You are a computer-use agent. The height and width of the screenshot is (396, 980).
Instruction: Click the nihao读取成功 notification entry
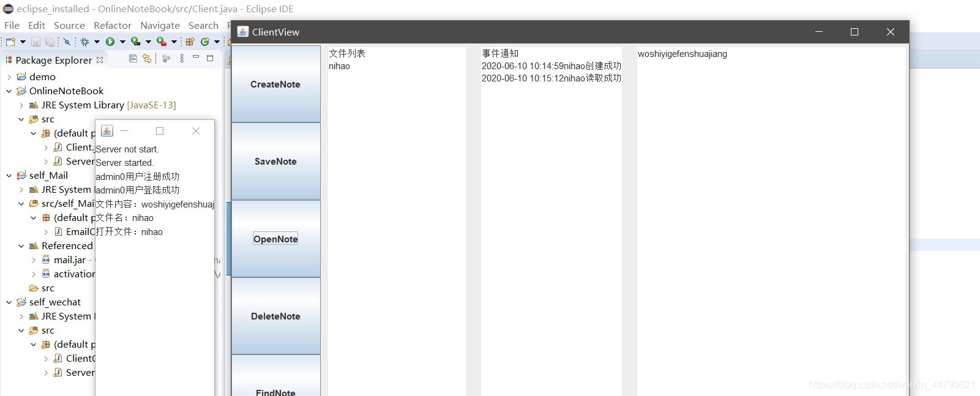[x=551, y=78]
